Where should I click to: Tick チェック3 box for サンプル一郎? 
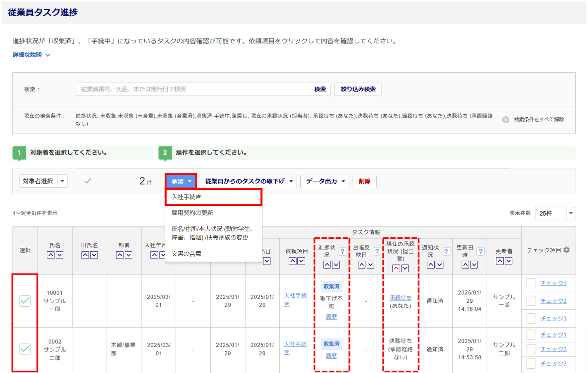(x=531, y=318)
